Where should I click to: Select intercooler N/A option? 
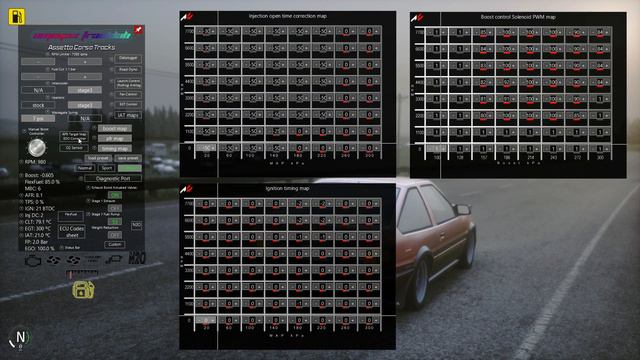38,90
